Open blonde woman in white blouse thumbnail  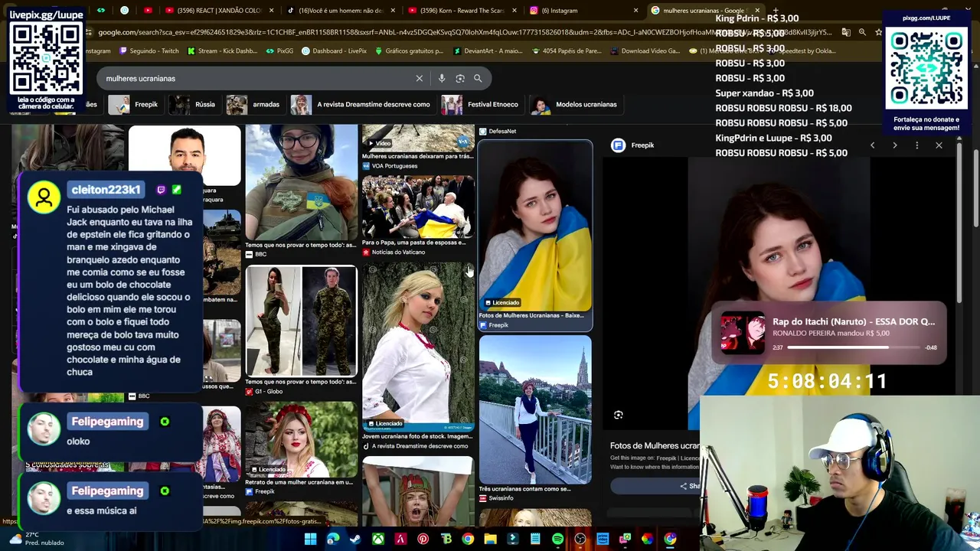point(418,347)
